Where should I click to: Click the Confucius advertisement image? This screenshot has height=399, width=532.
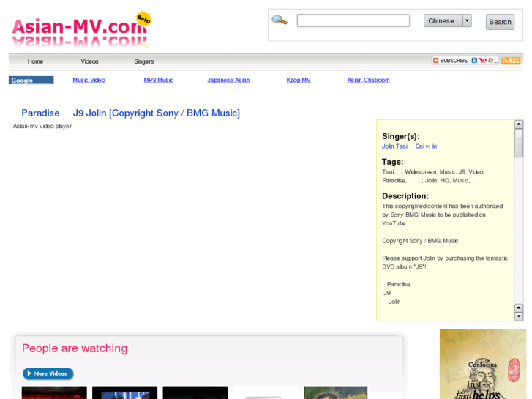click(483, 364)
